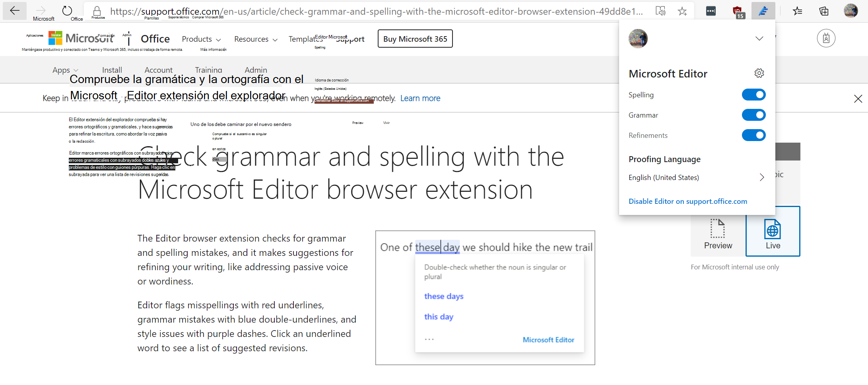The width and height of the screenshot is (868, 385).
Task: Reload the page with refresh icon
Action: tap(66, 11)
